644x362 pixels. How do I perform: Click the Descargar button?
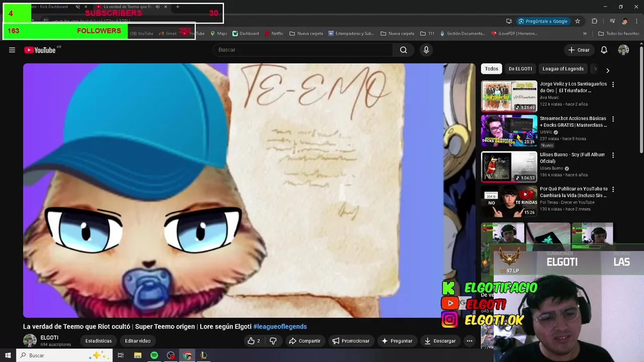440,341
